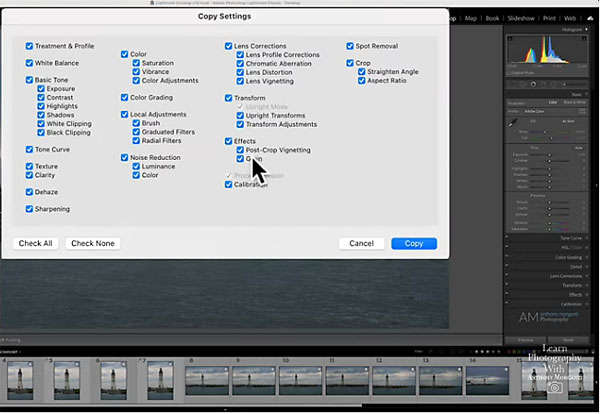Switch to the Map module

tap(470, 18)
